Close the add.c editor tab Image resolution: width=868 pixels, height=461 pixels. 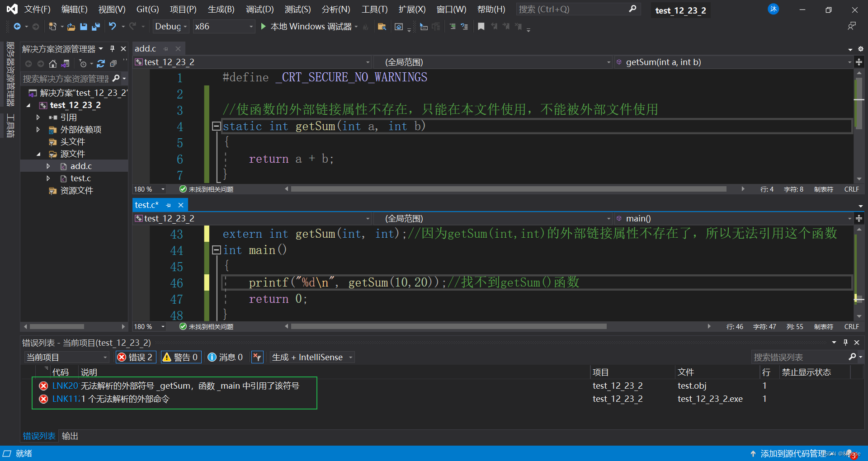[x=178, y=49]
